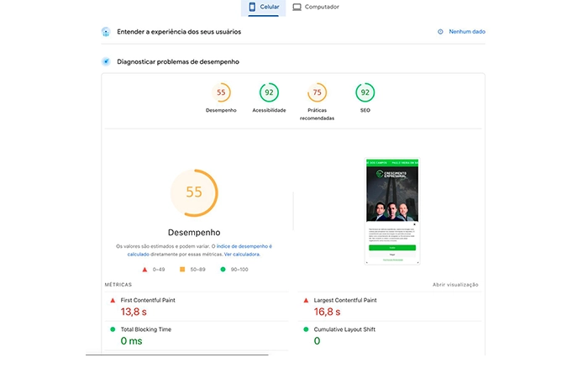
Task: Switch to the Computador tab
Action: click(x=316, y=7)
